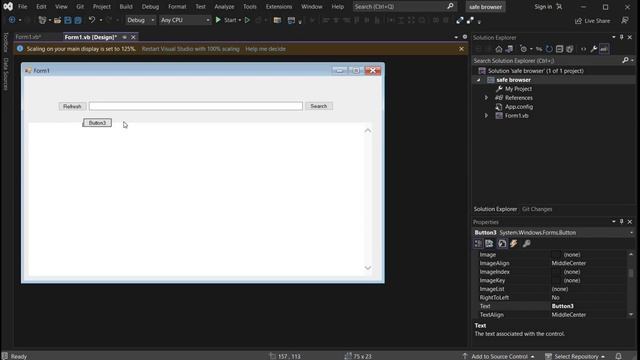Click the Refresh button on Form1
The height and width of the screenshot is (360, 640).
pyautogui.click(x=72, y=107)
